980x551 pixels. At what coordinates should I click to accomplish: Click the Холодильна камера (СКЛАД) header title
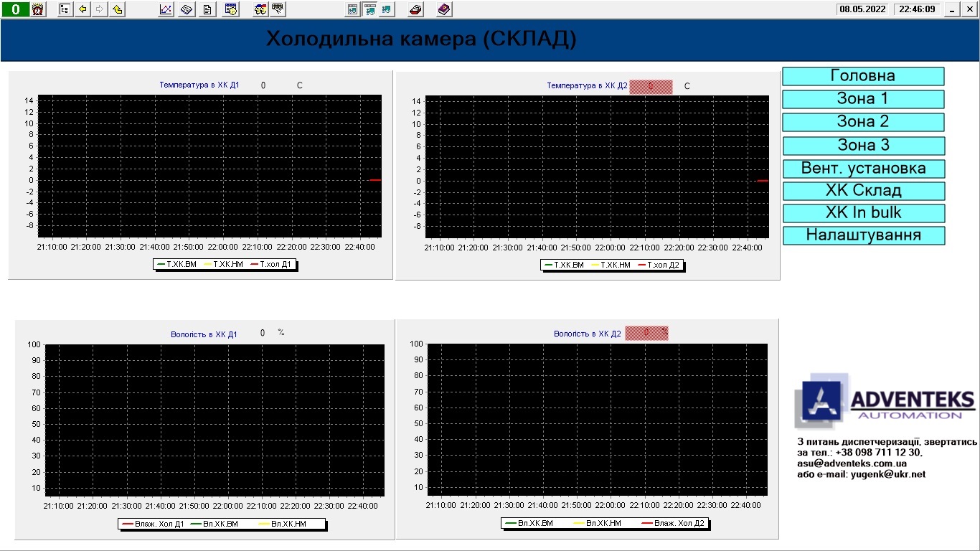point(421,38)
